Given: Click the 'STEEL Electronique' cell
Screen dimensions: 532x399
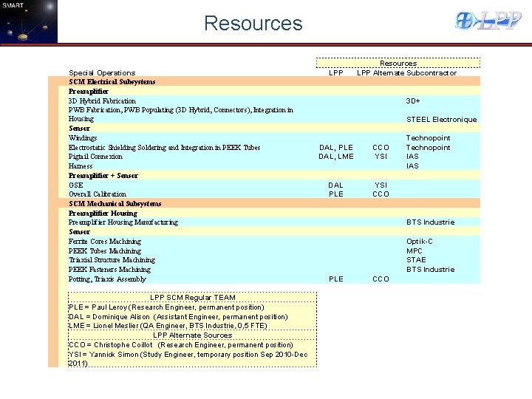Looking at the screenshot, I should [441, 120].
